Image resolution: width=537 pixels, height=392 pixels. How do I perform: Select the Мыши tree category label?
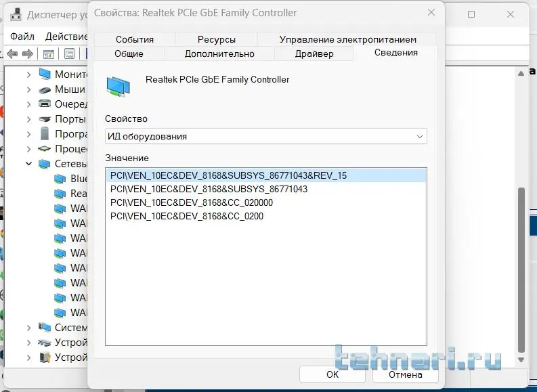click(70, 89)
